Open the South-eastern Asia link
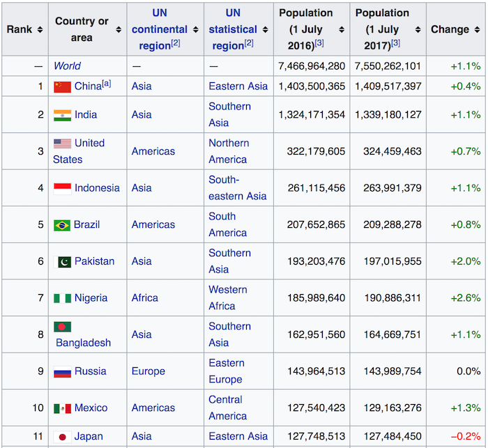488x448 pixels. [238, 188]
